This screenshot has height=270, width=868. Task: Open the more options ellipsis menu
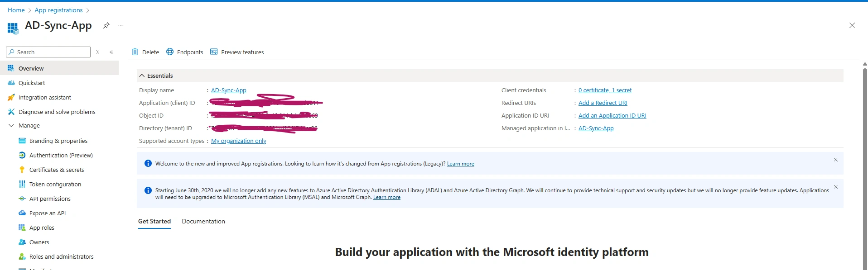pyautogui.click(x=121, y=25)
